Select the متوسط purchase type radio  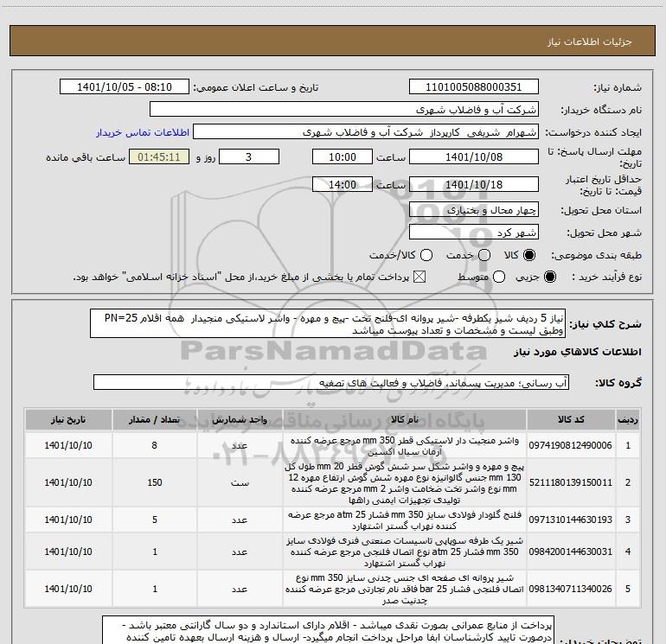499,277
